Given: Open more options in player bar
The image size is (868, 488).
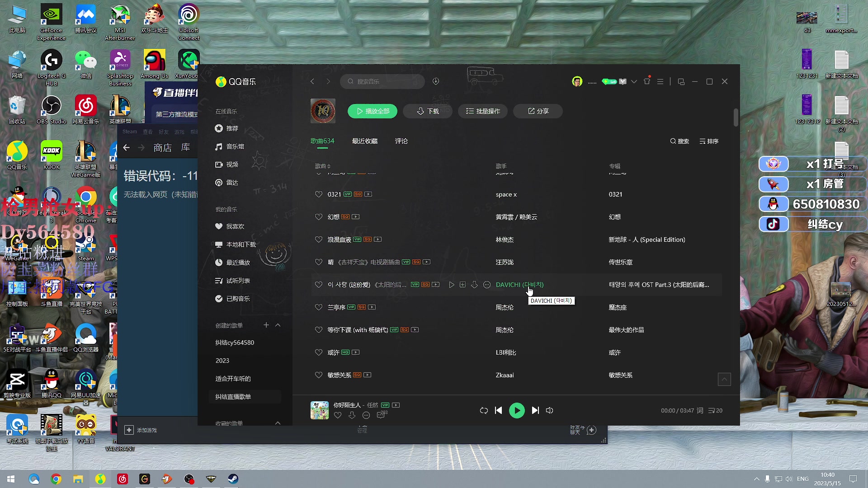Looking at the screenshot, I should 366,415.
